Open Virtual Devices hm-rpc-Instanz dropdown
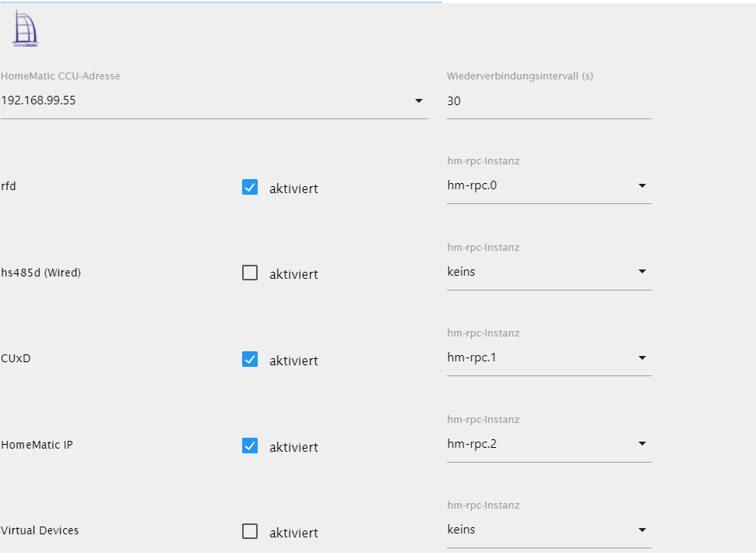 548,530
